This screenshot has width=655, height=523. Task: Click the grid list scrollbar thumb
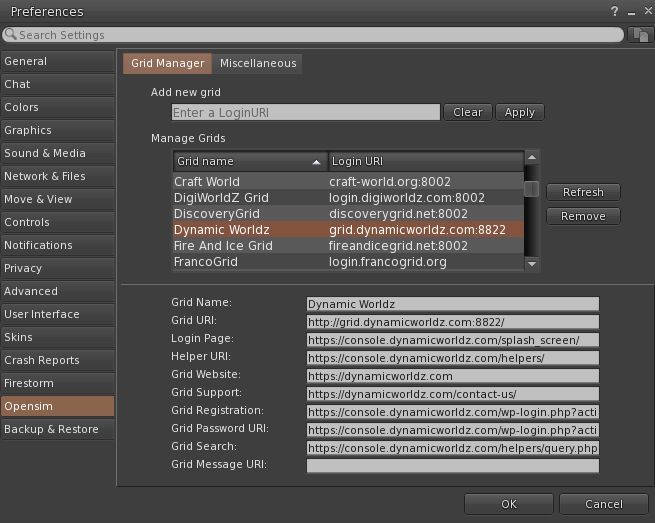[531, 189]
